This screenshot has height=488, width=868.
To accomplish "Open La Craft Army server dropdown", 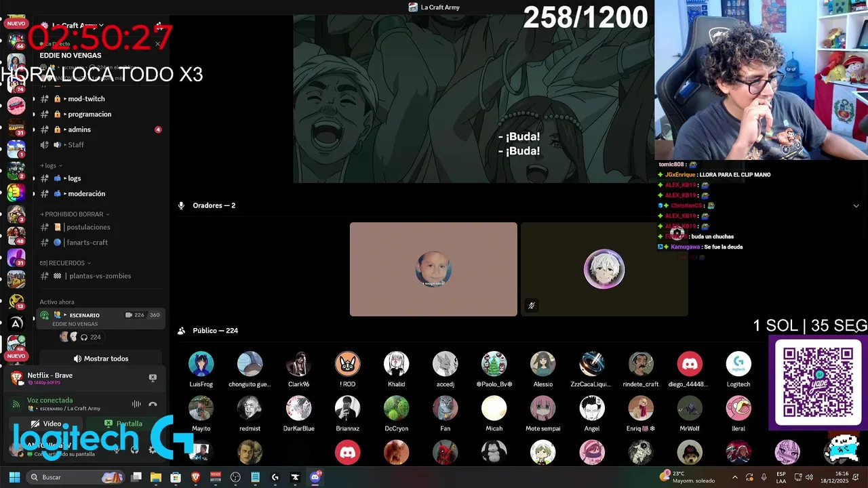I will point(78,26).
